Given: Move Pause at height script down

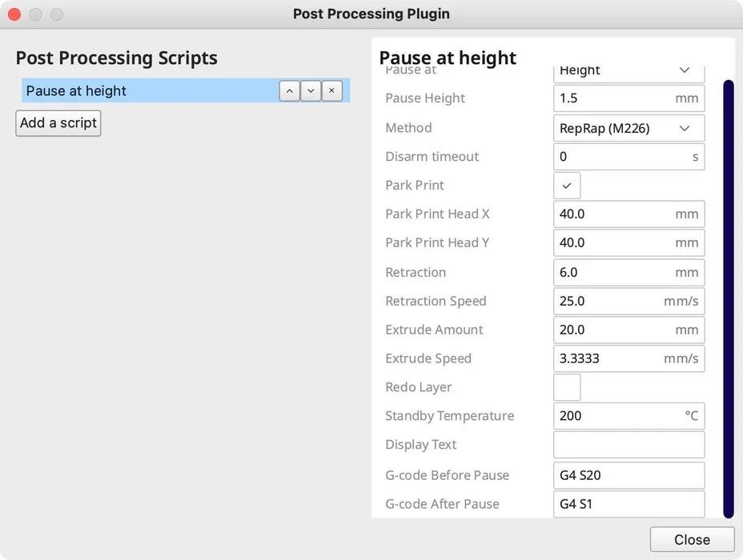Looking at the screenshot, I should [311, 91].
